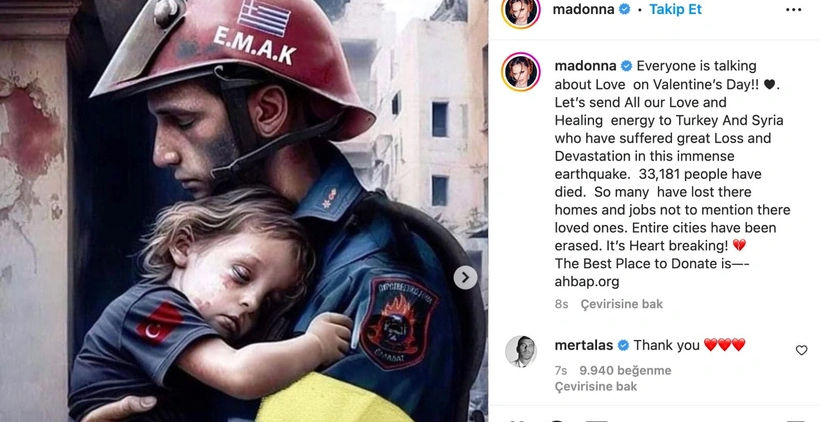The image size is (820, 422).
Task: Click the firefighter photo in the post
Action: 244,211
